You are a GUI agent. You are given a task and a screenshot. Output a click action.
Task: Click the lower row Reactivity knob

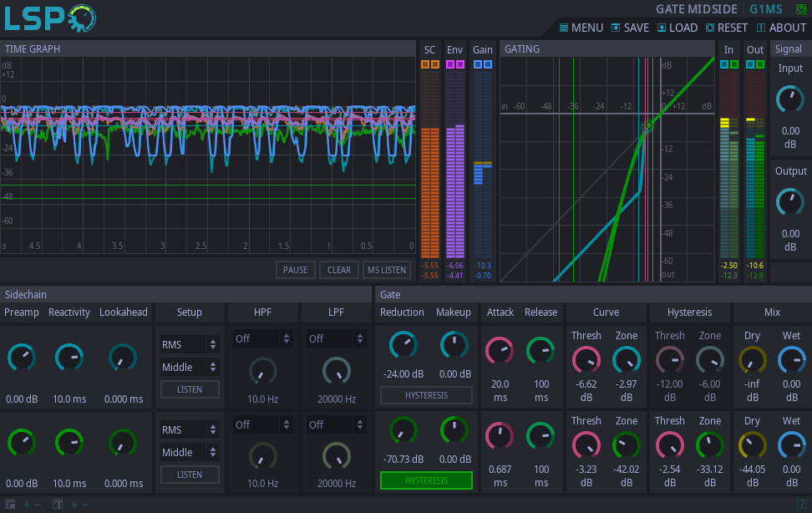(69, 443)
